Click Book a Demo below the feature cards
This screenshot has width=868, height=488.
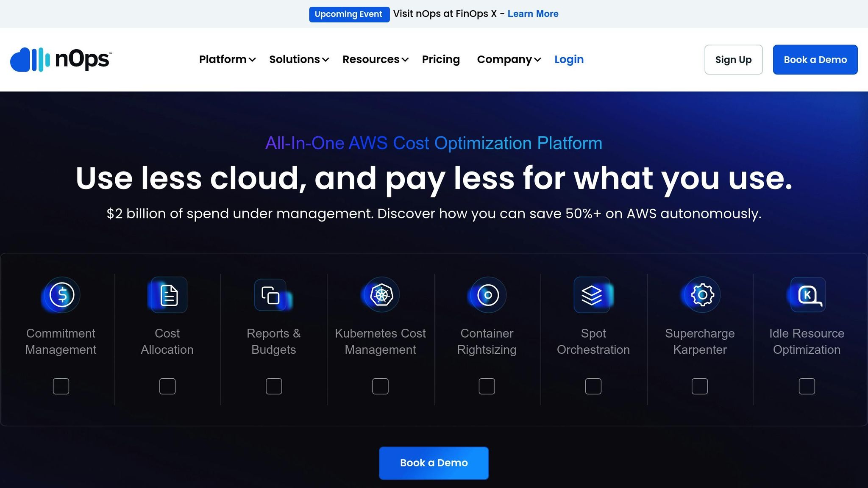pyautogui.click(x=434, y=463)
